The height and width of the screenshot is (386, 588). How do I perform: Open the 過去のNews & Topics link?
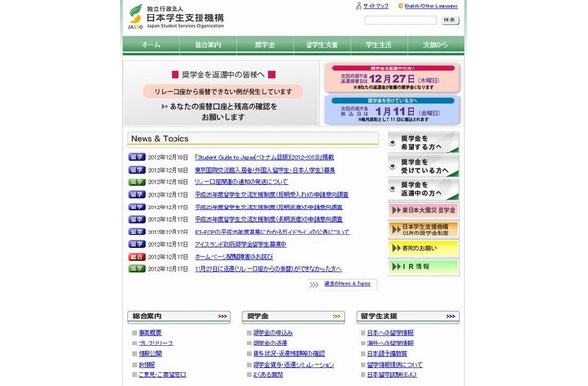pyautogui.click(x=347, y=284)
